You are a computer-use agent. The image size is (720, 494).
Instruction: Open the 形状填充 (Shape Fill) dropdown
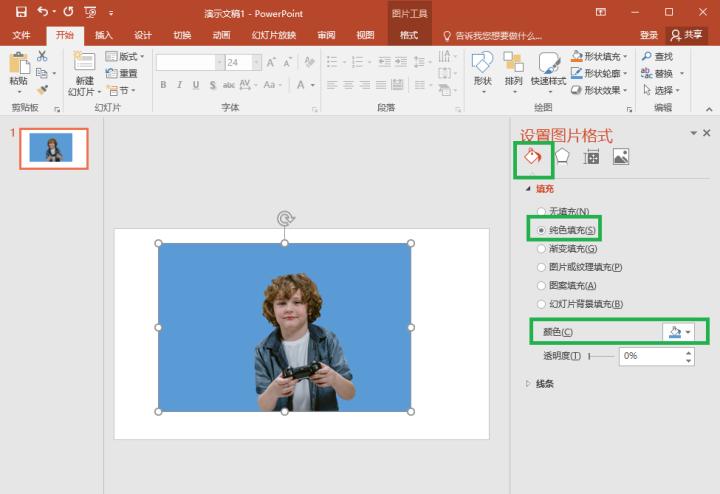point(599,56)
